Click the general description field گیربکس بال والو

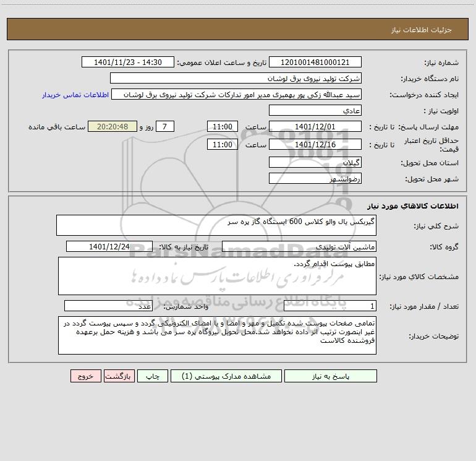tap(216, 225)
